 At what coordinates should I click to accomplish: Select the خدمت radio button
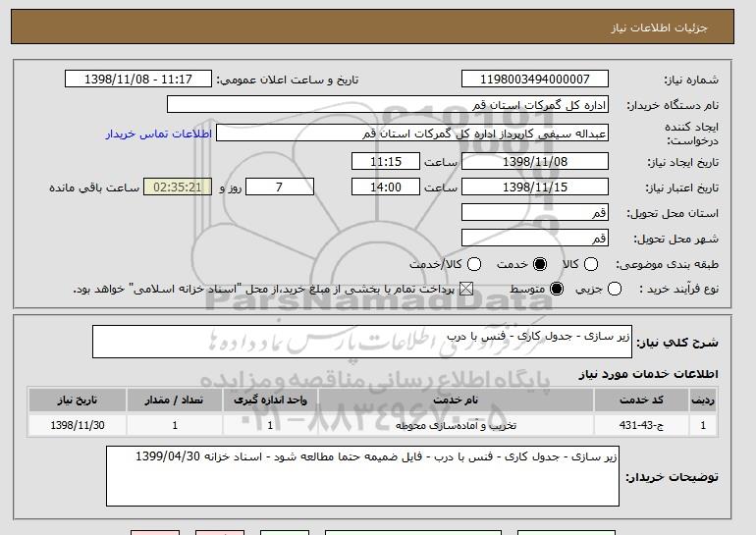[x=540, y=264]
